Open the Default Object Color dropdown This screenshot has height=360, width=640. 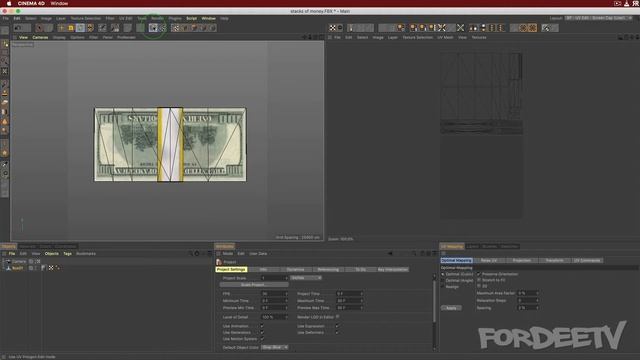tap(275, 347)
